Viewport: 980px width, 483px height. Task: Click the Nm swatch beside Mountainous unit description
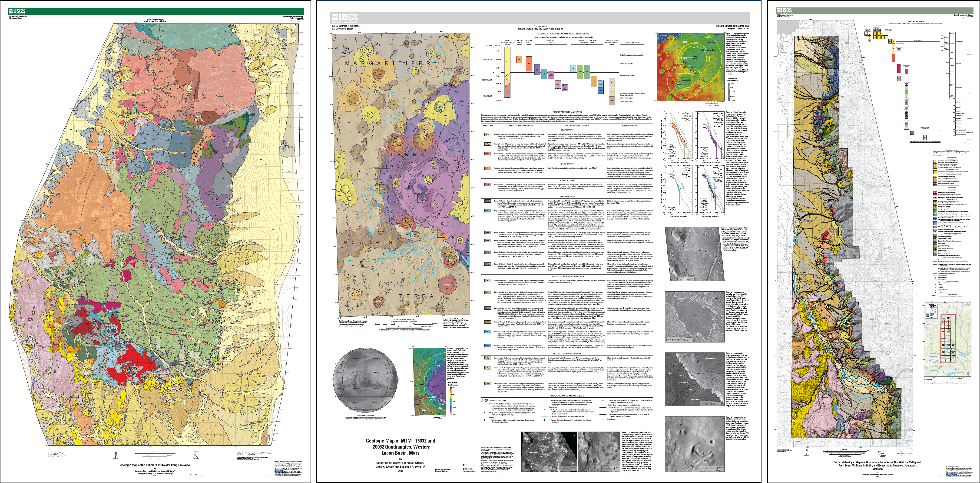pyautogui.click(x=488, y=384)
